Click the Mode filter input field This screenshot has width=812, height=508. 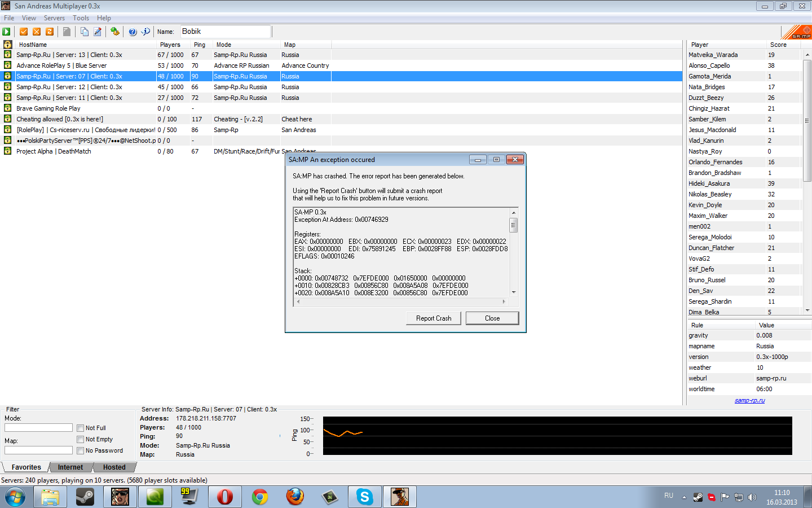tap(38, 428)
